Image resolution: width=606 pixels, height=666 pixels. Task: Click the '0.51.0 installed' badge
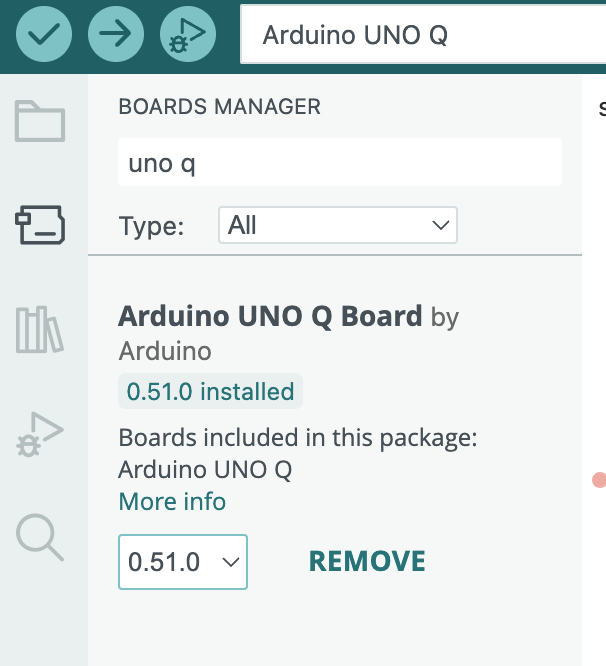click(210, 391)
